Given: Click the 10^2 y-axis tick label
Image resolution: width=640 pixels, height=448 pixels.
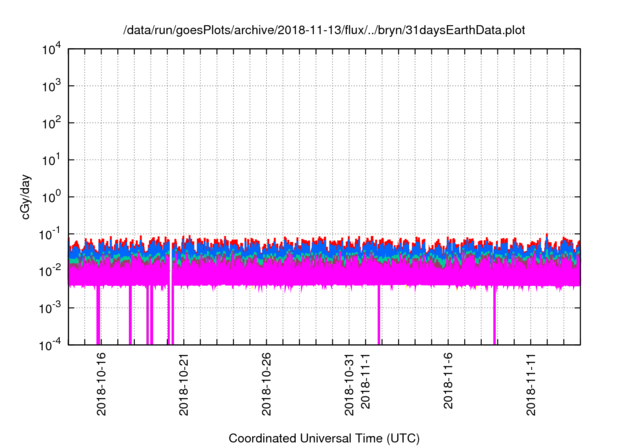Looking at the screenshot, I should pyautogui.click(x=50, y=123).
